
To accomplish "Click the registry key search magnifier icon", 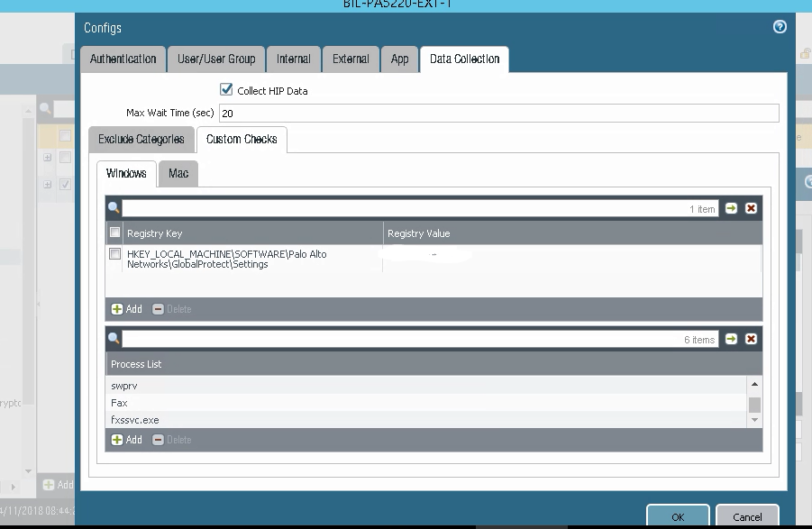I will coord(114,208).
